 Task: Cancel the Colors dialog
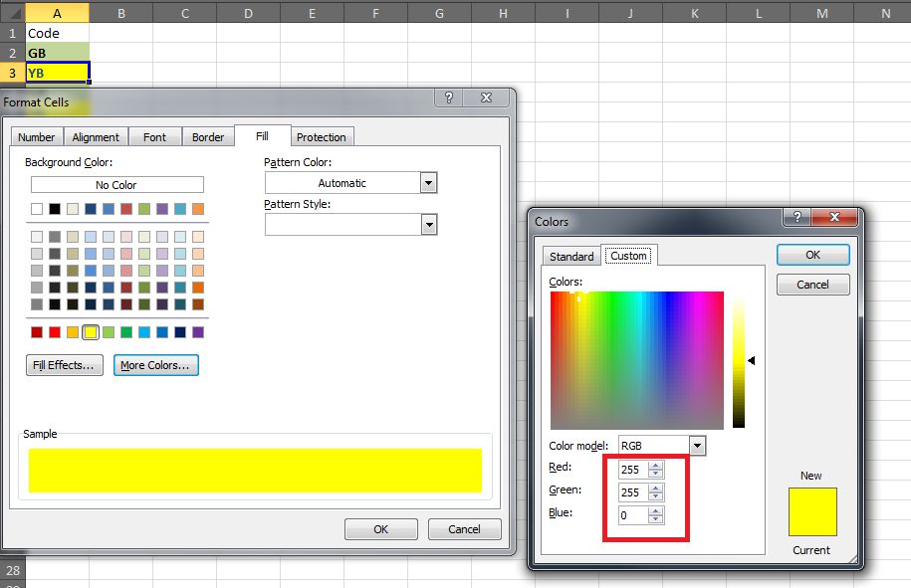pyautogui.click(x=812, y=285)
